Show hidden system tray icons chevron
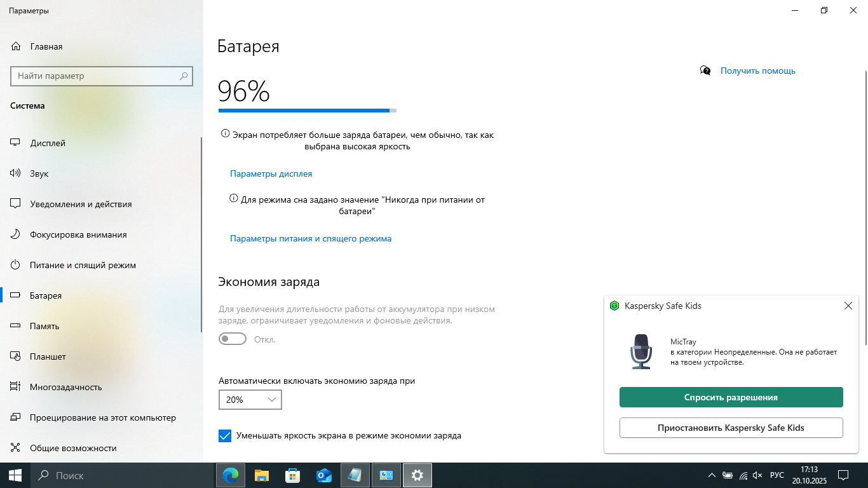 [x=711, y=475]
